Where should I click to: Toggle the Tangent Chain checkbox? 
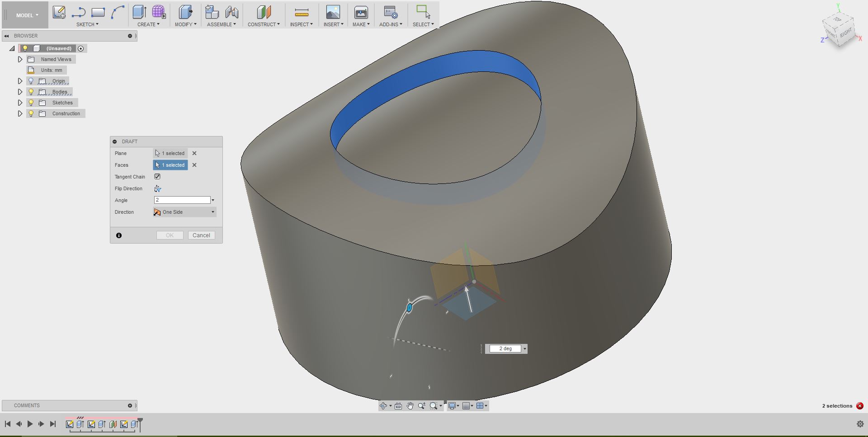pos(157,176)
